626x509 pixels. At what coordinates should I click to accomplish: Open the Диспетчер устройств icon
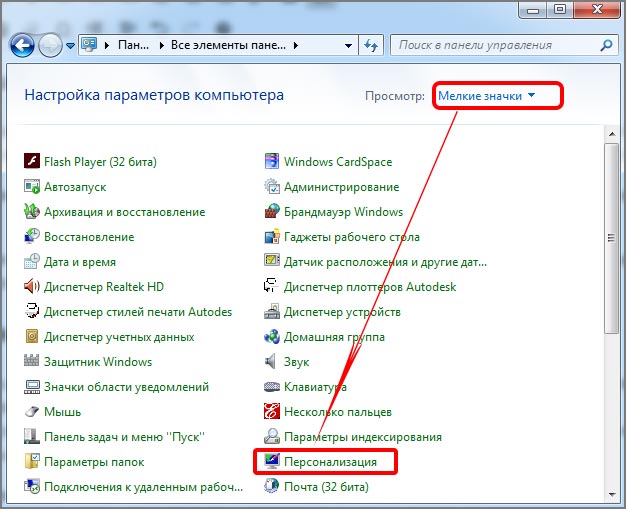pos(272,312)
